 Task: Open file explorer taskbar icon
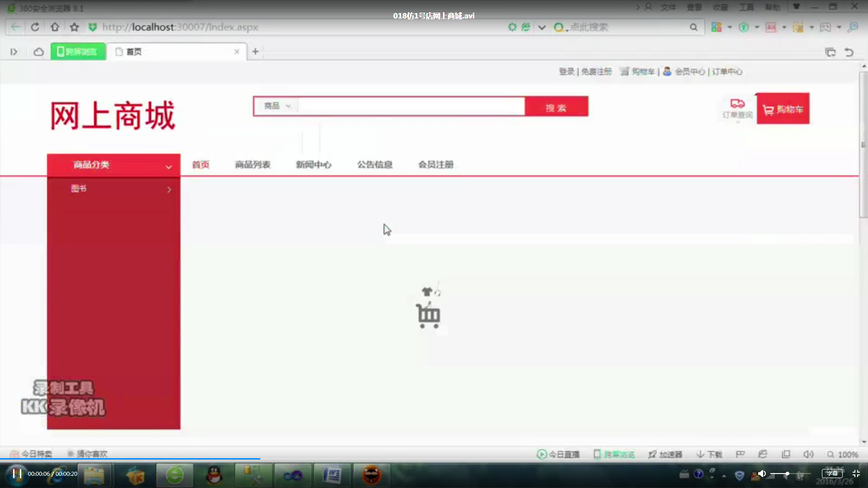(x=94, y=475)
